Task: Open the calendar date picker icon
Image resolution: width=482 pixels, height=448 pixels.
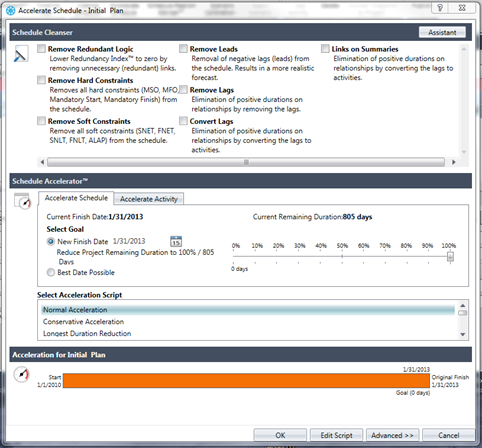Action: [176, 241]
